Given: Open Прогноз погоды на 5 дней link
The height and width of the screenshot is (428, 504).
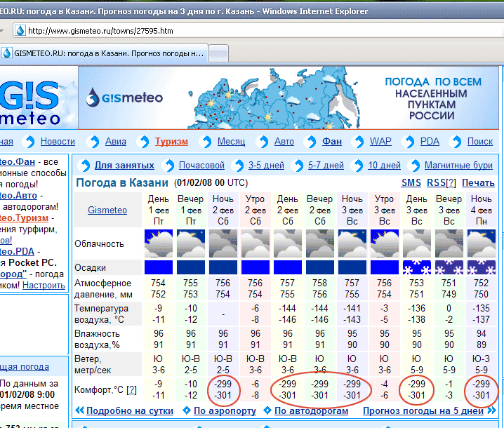Looking at the screenshot, I should 423,410.
